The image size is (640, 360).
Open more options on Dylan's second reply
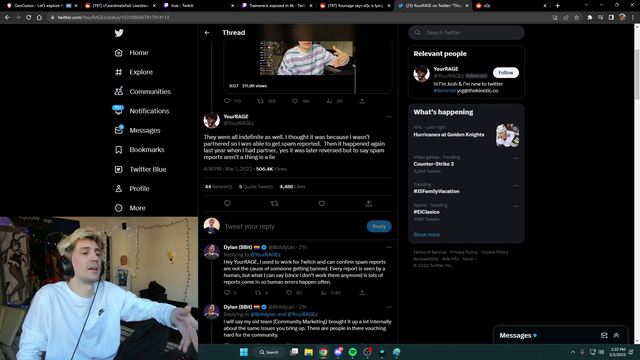click(x=389, y=307)
